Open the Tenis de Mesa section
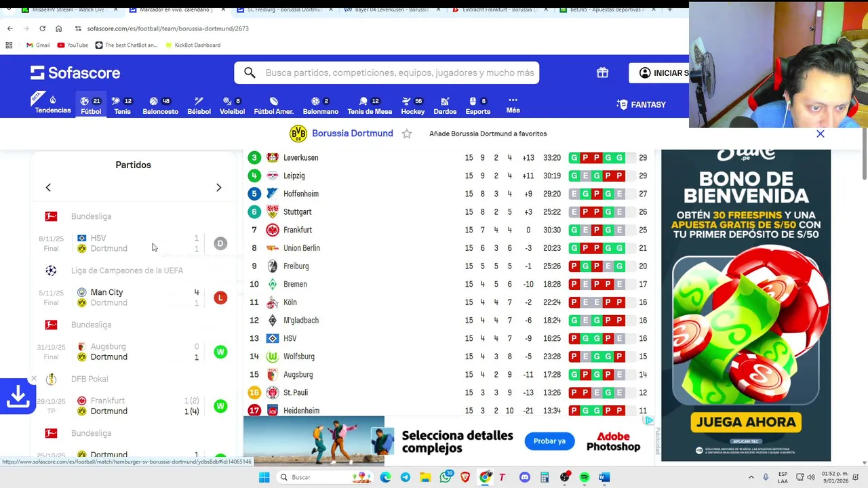This screenshot has height=488, width=868. (x=370, y=105)
